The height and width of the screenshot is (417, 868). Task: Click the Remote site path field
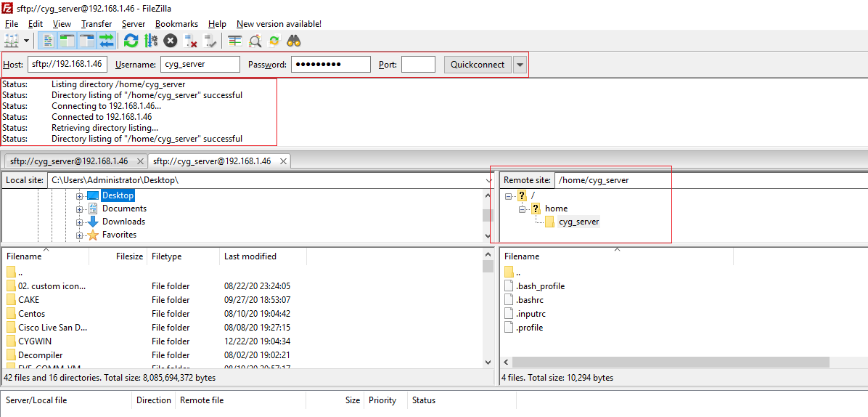point(711,180)
